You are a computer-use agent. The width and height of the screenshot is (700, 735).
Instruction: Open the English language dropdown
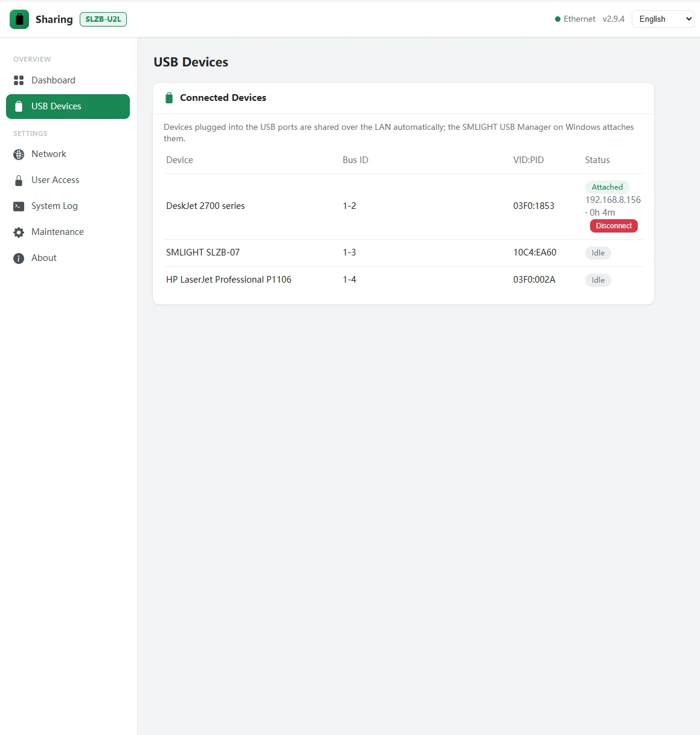[663, 19]
